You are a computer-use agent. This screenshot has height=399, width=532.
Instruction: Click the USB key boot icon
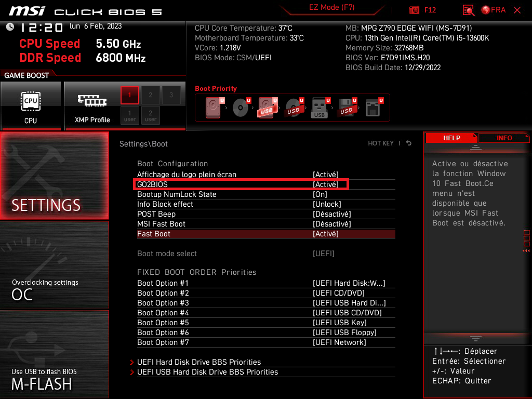320,108
